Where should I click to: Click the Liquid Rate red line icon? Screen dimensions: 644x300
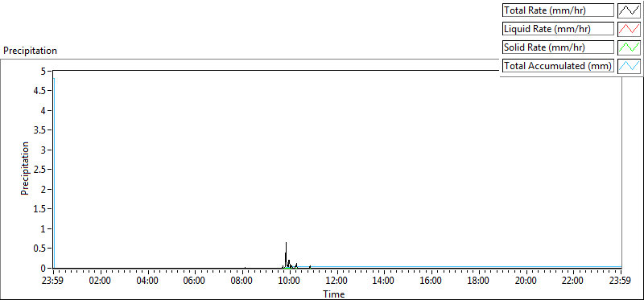(x=629, y=29)
